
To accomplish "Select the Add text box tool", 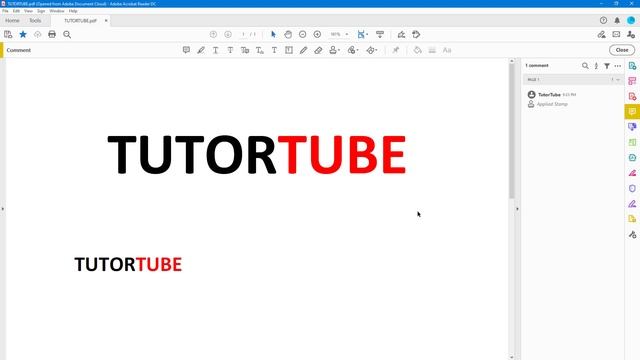I will click(289, 50).
